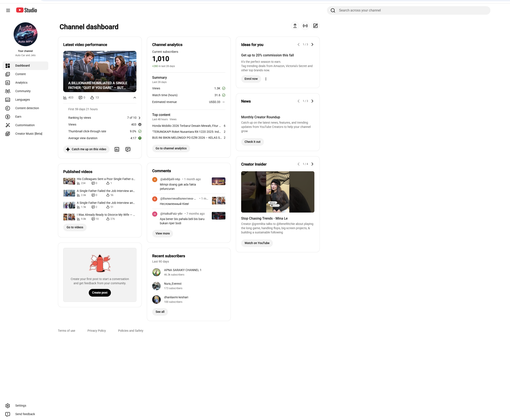510x420 pixels.
Task: Open Content in the sidebar
Action: pos(25,74)
